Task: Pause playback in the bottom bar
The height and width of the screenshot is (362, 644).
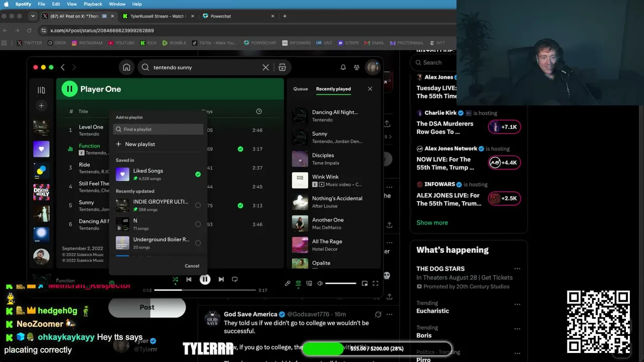Action: coord(205,280)
